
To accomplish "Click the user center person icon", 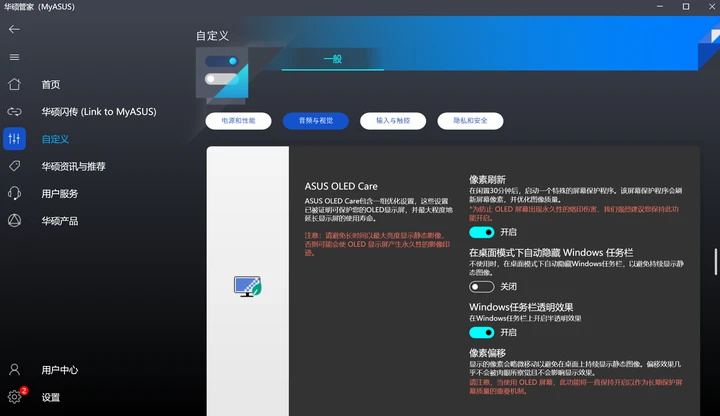I will coord(14,370).
